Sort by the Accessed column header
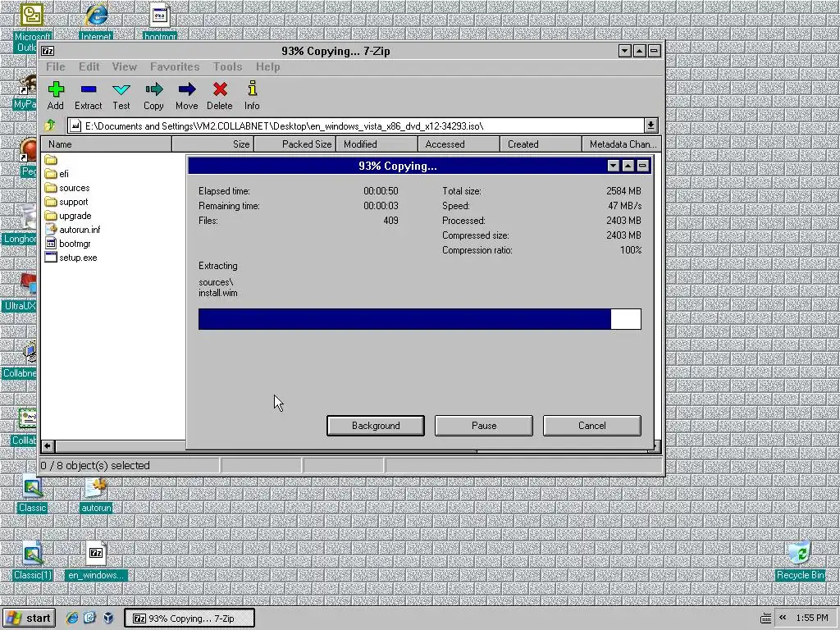840x630 pixels. 459,144
